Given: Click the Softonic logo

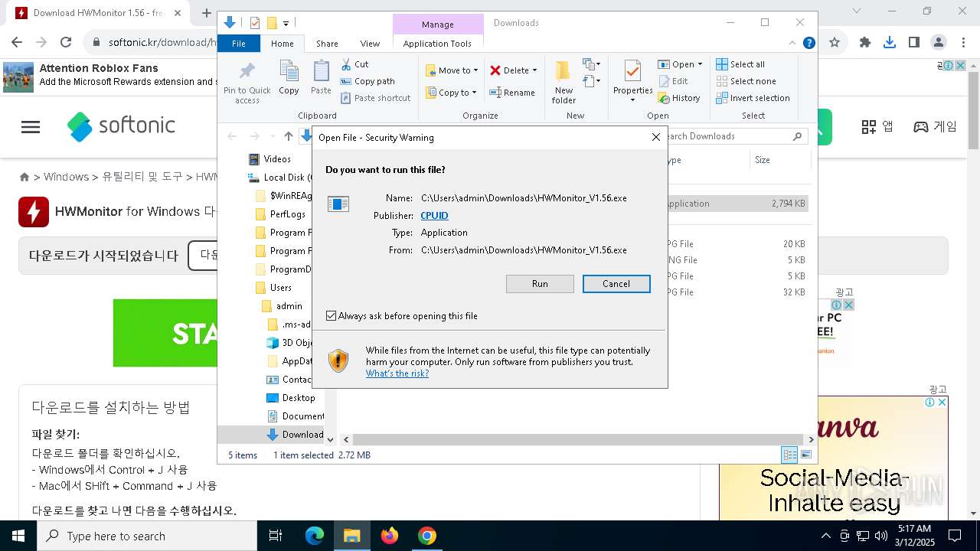Looking at the screenshot, I should (121, 126).
